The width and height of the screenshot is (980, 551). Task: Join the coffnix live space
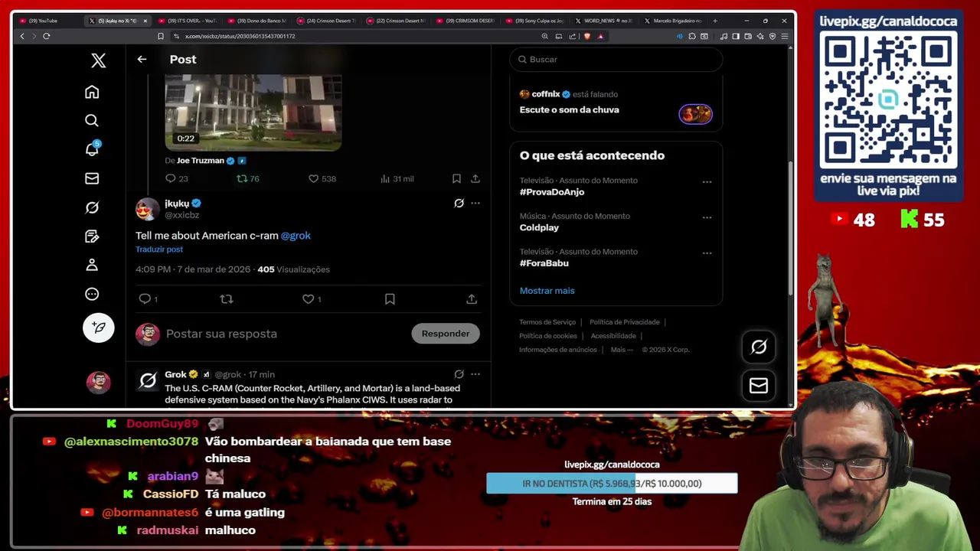pos(616,103)
